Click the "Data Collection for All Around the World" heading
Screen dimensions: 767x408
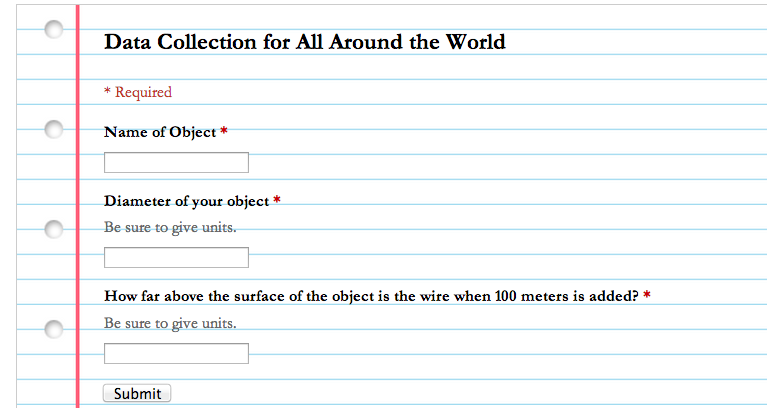[305, 42]
